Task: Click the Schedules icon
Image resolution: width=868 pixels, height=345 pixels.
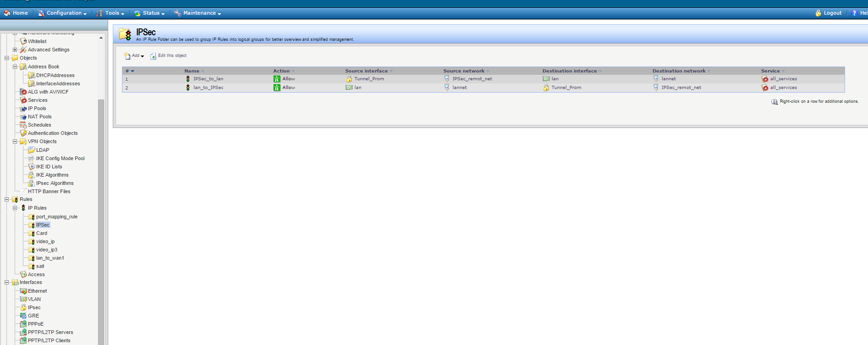Action: [x=23, y=125]
